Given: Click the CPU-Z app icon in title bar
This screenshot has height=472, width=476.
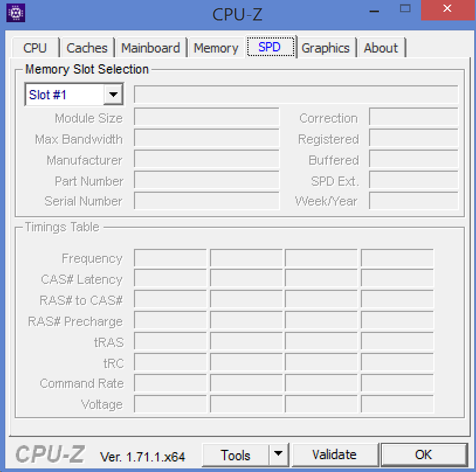Looking at the screenshot, I should 16,13.
